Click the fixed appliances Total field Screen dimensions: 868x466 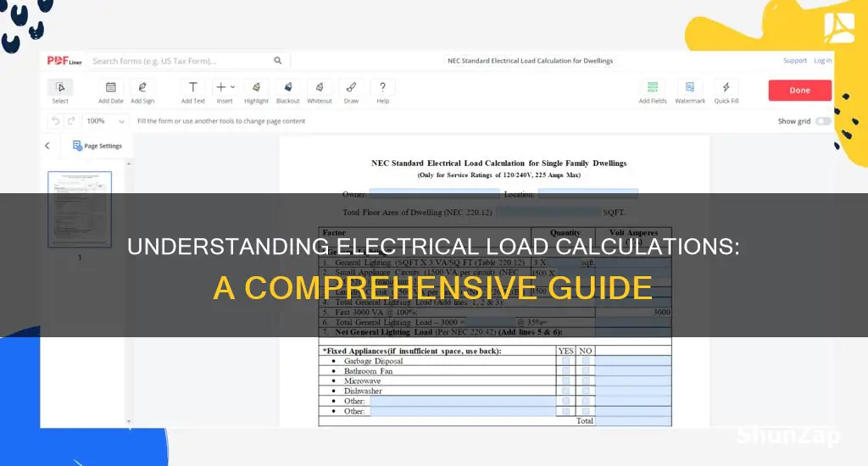coord(633,420)
